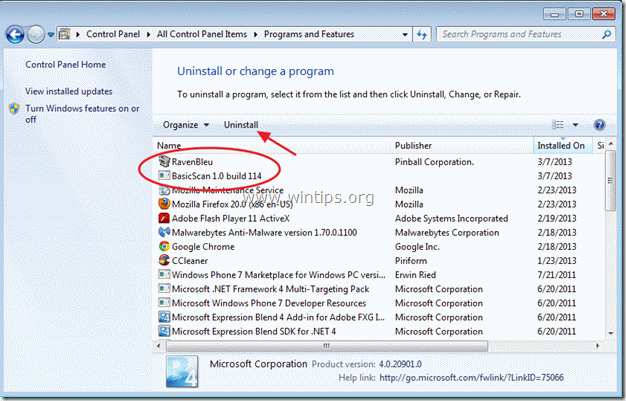
Task: Open View installed updates link
Action: [x=69, y=91]
